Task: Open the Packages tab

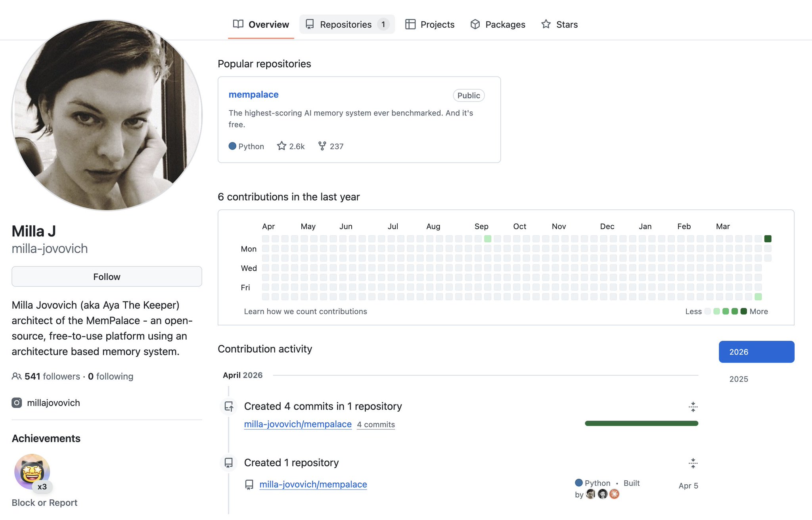Action: coord(498,25)
